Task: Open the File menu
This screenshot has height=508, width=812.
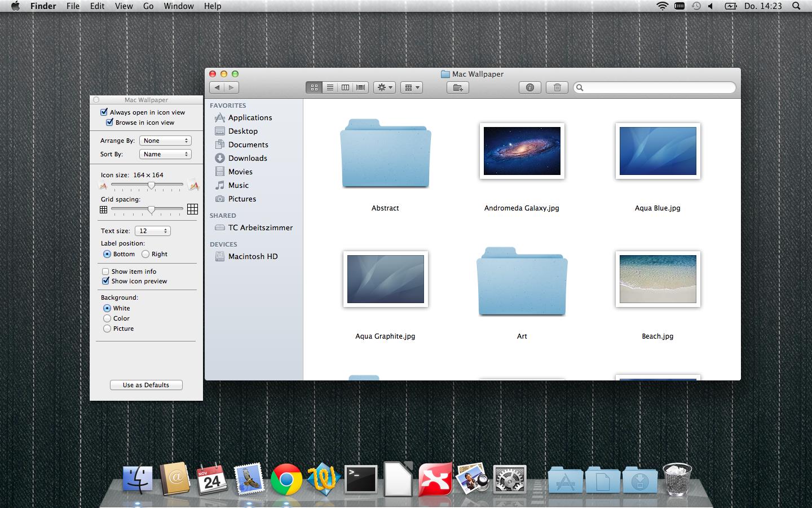Action: (x=73, y=6)
